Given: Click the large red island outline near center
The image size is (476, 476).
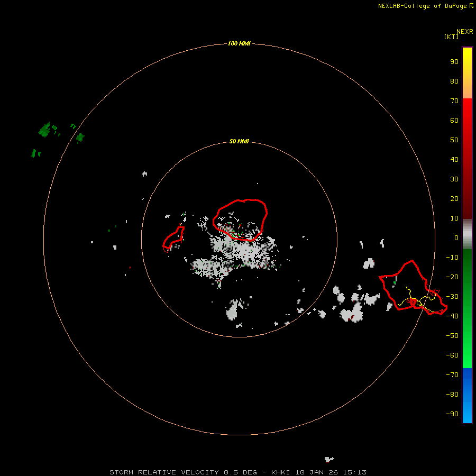Looking at the screenshot, I should tap(240, 220).
